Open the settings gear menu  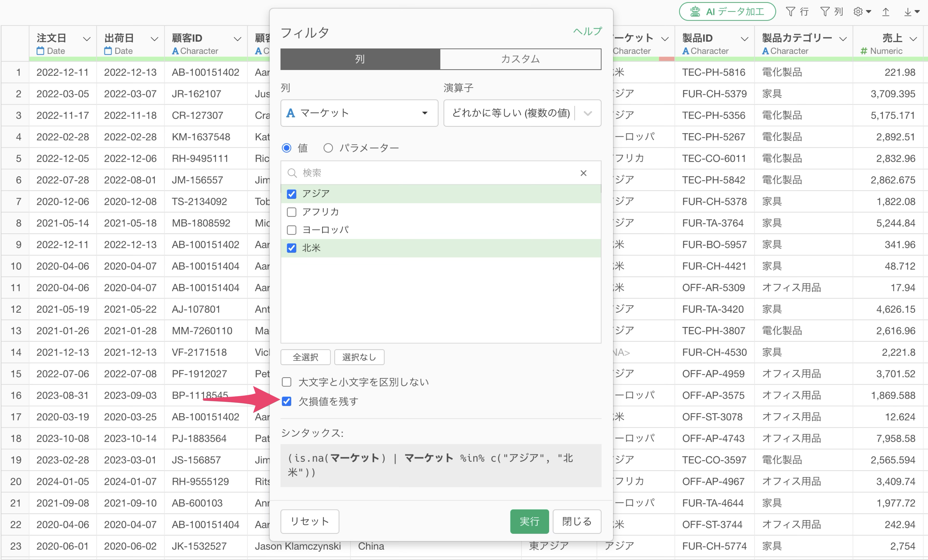859,12
